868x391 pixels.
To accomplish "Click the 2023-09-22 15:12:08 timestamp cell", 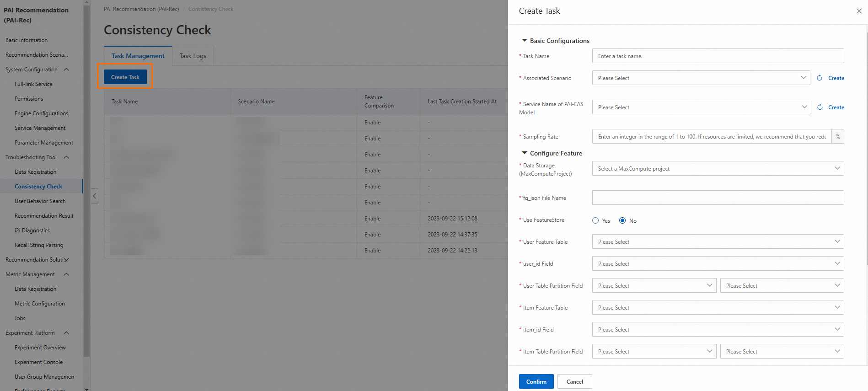I will [452, 219].
